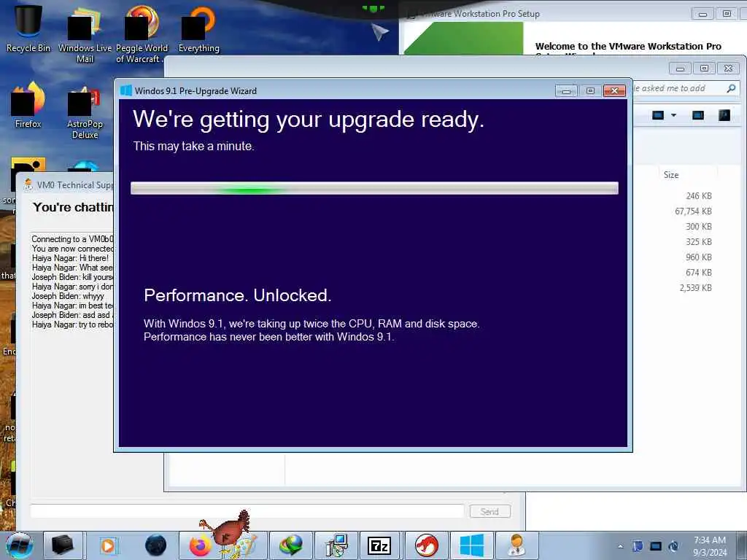Open the Action Center flag tray icon
The height and width of the screenshot is (560, 747).
click(x=638, y=546)
